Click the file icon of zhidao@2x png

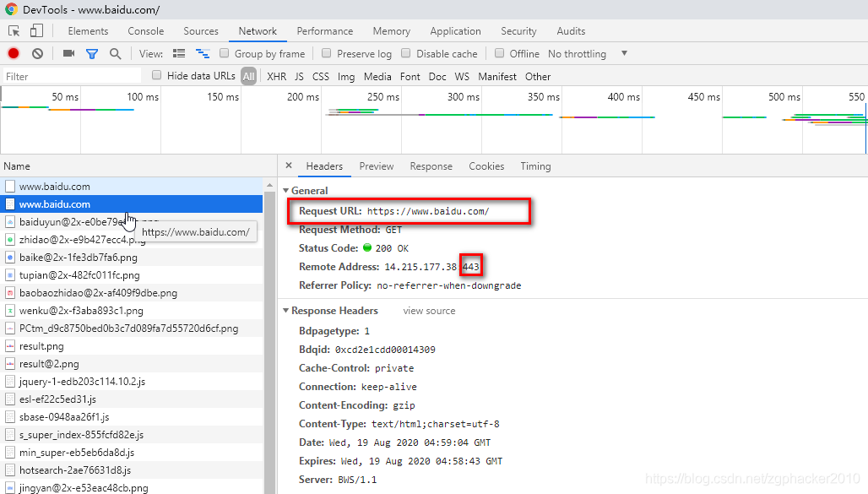pos(10,240)
